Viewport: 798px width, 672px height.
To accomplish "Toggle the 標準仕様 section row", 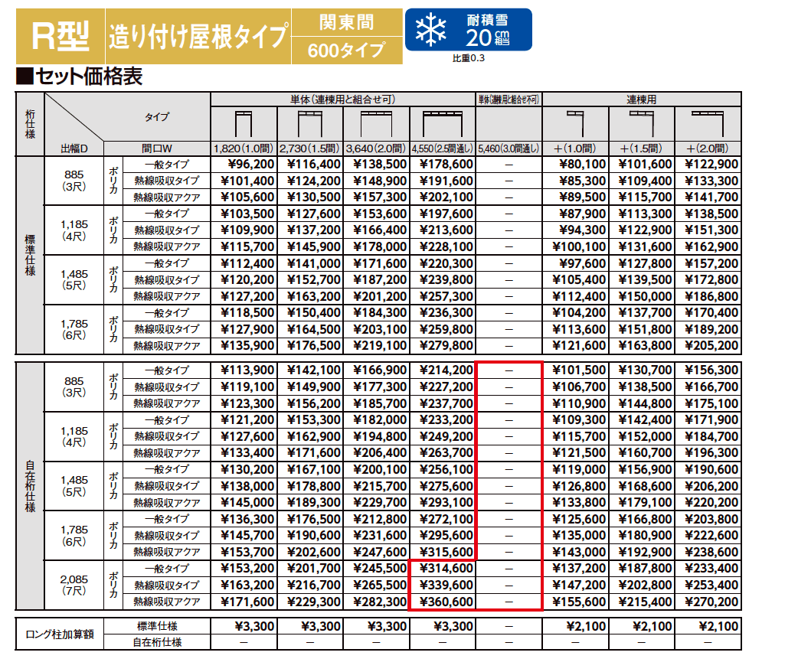I will point(28,255).
